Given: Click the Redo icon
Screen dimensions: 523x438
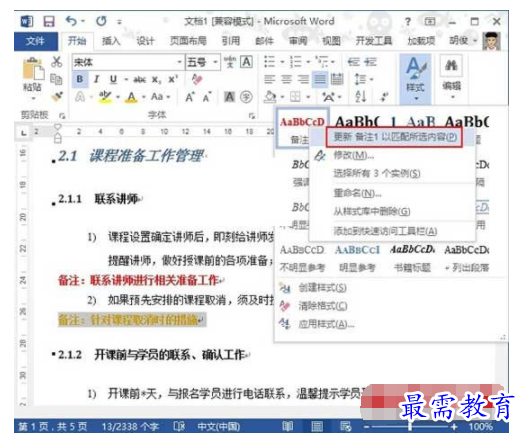Looking at the screenshot, I should [101, 21].
